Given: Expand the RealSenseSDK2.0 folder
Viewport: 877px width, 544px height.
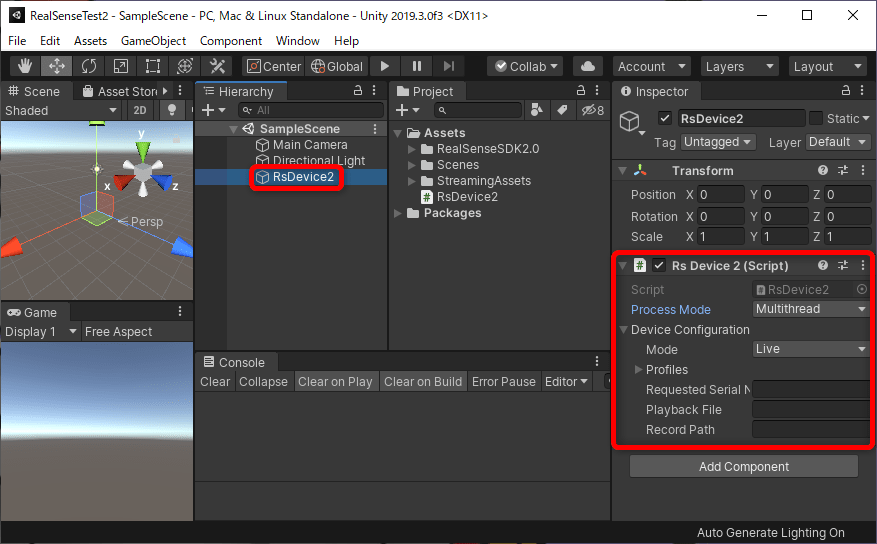Looking at the screenshot, I should click(x=412, y=149).
